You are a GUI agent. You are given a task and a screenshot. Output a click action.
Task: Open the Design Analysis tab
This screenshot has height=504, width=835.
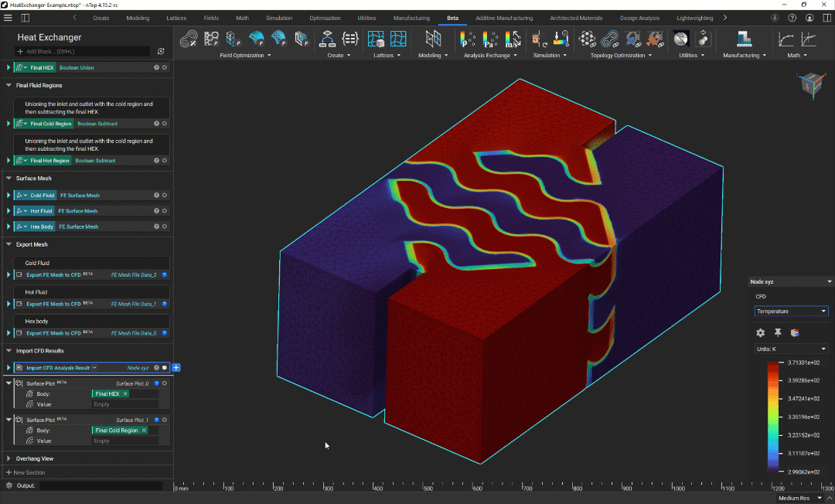(639, 18)
